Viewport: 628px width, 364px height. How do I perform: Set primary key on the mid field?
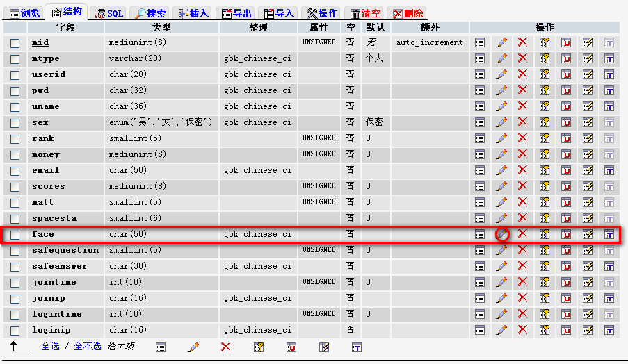545,42
